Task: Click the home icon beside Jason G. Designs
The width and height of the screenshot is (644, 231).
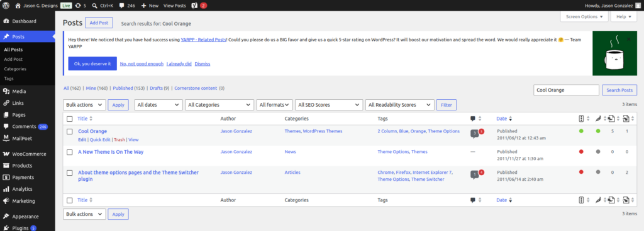Action: (x=18, y=6)
